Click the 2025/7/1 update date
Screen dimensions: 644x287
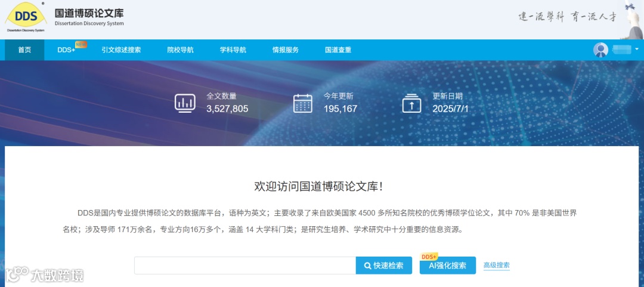451,109
